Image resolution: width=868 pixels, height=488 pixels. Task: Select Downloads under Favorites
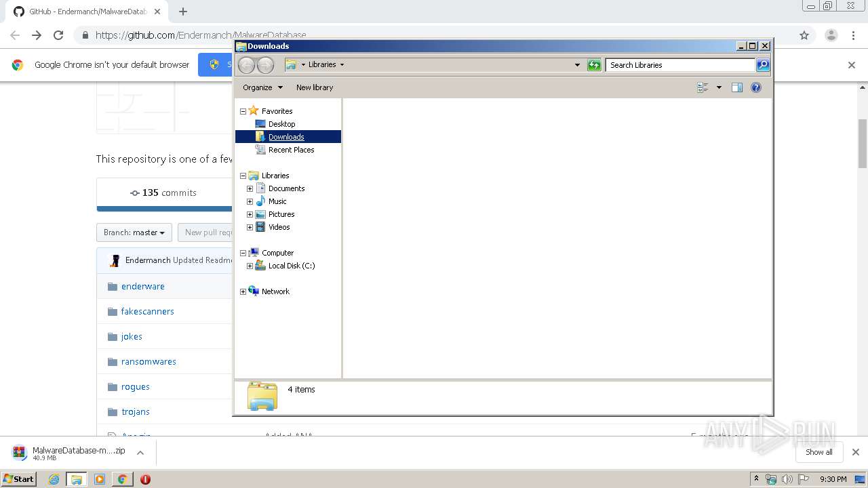pos(288,137)
